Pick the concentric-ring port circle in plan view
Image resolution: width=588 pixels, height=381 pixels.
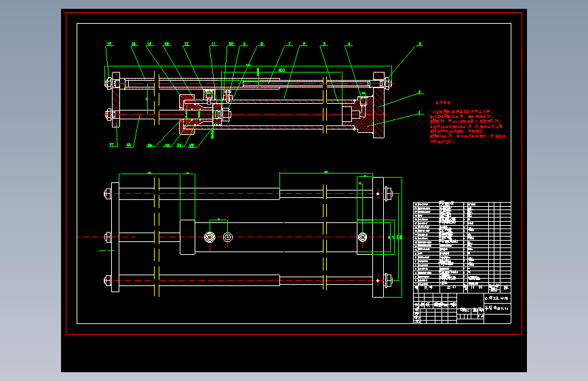(x=228, y=237)
